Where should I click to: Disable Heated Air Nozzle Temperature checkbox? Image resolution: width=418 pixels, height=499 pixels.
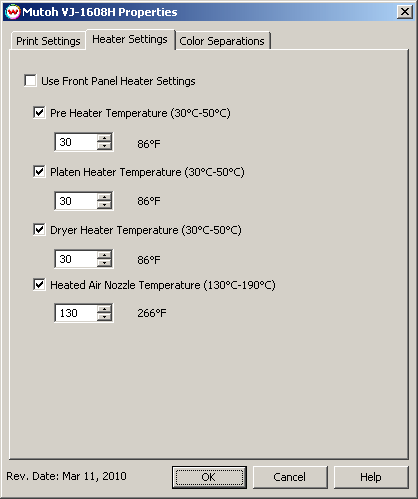pos(39,285)
